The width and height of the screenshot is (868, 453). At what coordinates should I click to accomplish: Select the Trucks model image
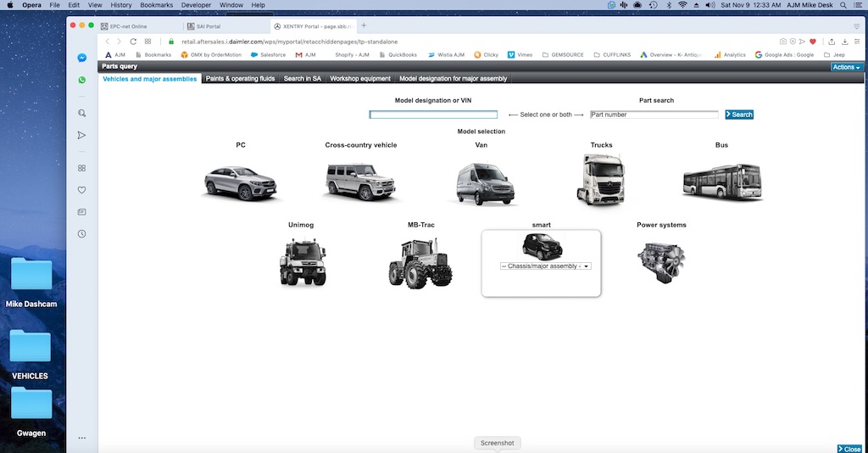601,181
